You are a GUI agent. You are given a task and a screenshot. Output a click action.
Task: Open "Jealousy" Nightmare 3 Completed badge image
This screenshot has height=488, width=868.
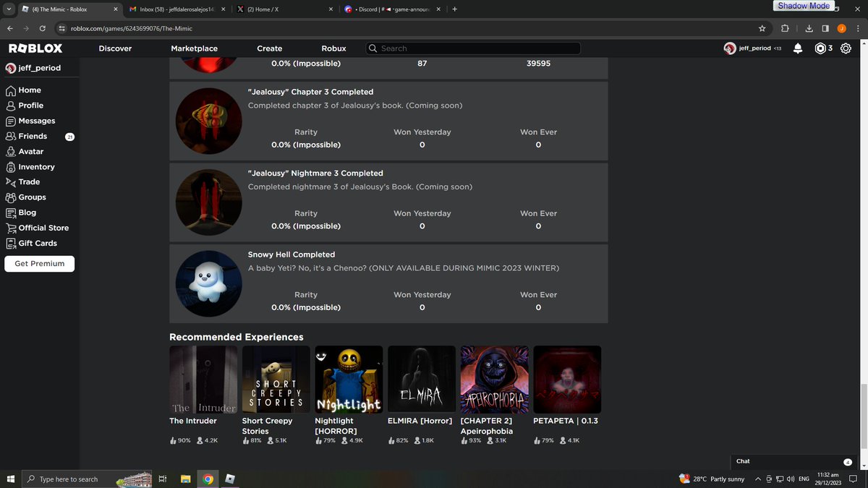click(209, 202)
